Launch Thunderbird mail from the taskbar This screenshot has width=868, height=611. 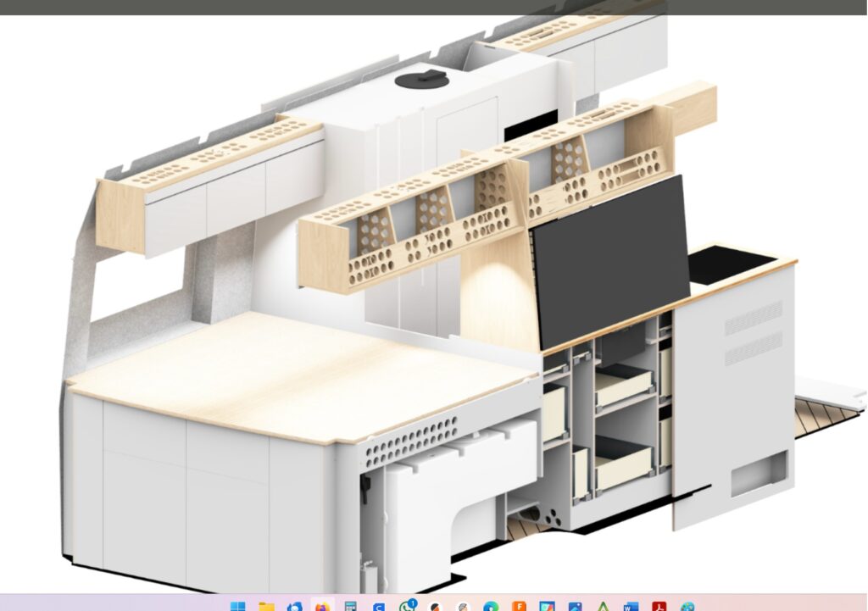pos(294,607)
